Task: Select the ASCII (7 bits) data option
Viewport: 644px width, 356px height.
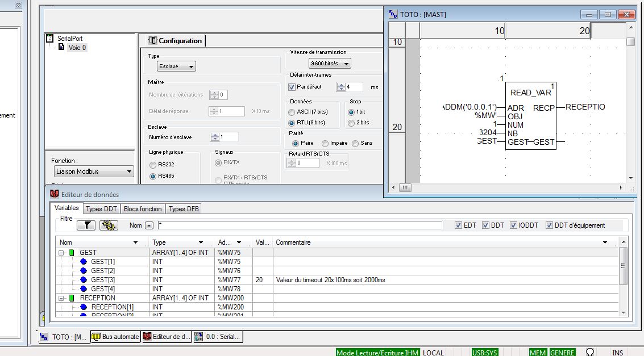Action: pyautogui.click(x=292, y=112)
